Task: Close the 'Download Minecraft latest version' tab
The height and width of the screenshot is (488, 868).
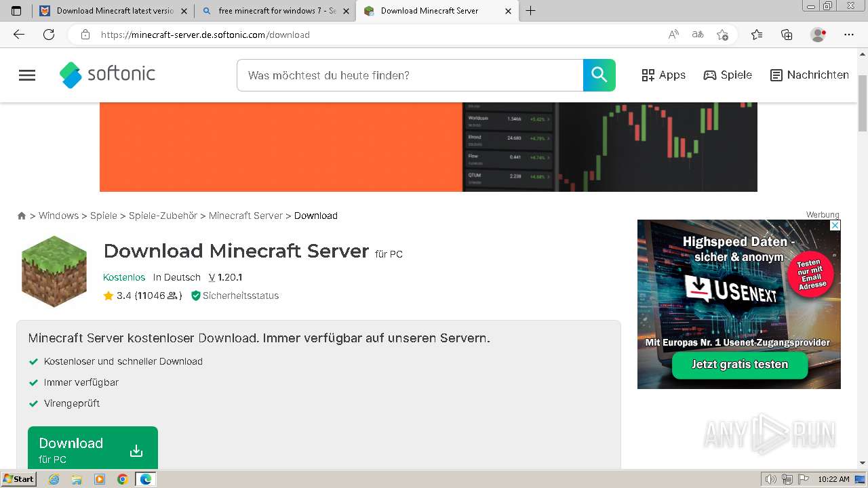Action: pos(184,11)
